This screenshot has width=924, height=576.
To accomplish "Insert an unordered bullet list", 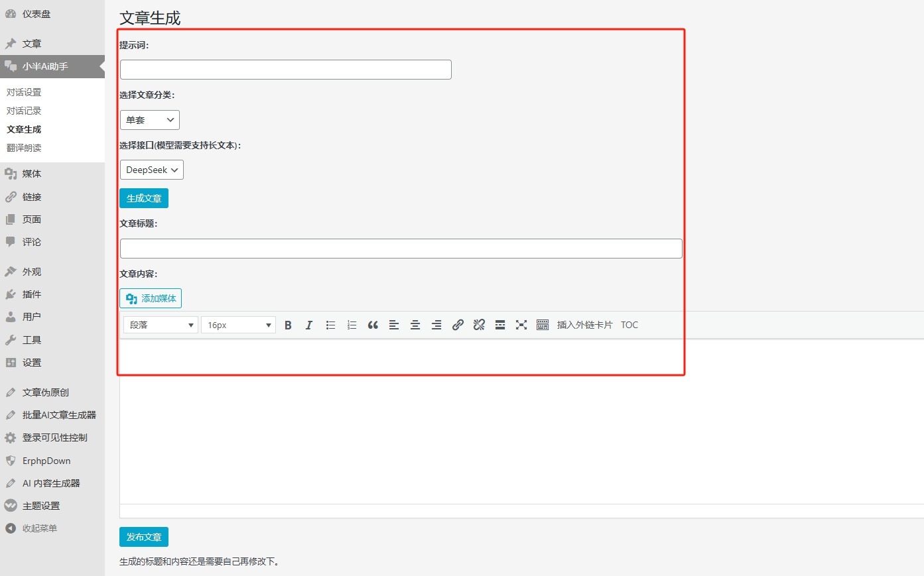I will point(330,325).
